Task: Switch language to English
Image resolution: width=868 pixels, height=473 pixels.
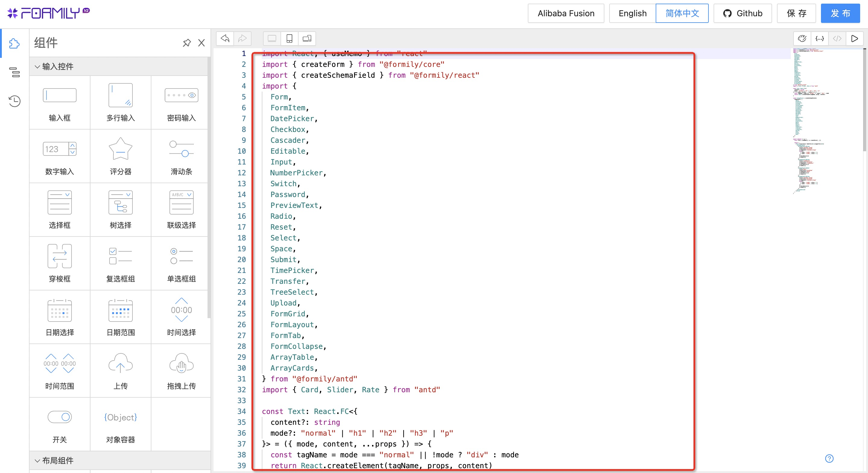Action: 632,14
